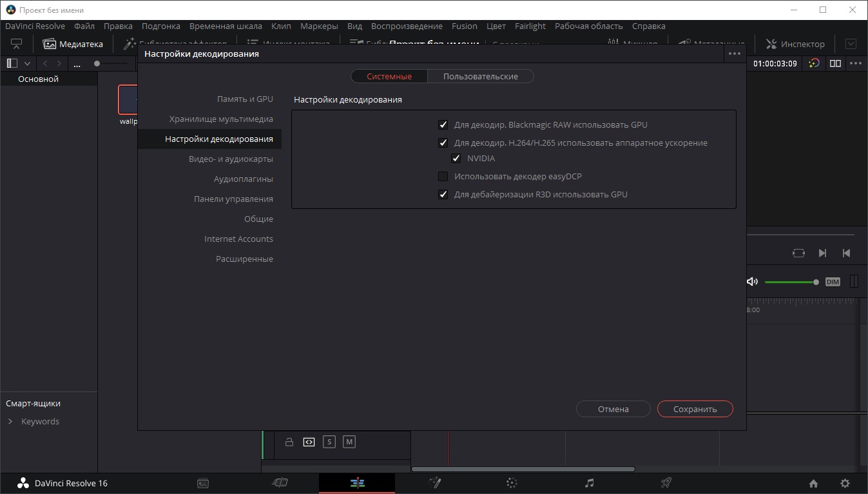Screen dimensions: 868x494
Task: Go to the Cut page icon
Action: (x=280, y=483)
